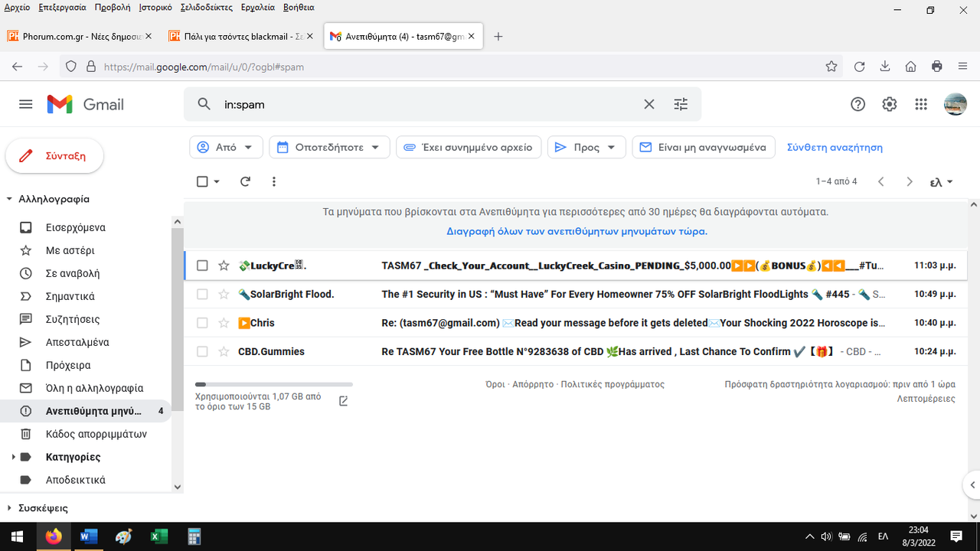Go to older messages page
The width and height of the screenshot is (980, 551).
coord(909,181)
